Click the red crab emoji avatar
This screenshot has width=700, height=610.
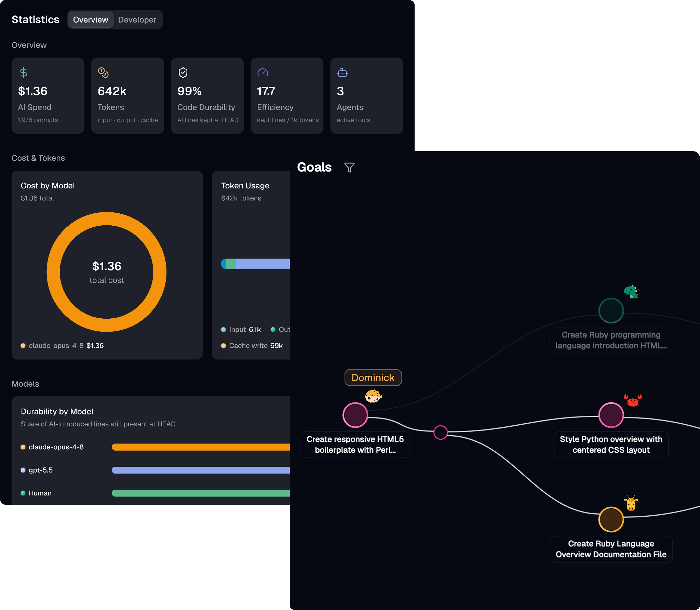(x=633, y=400)
